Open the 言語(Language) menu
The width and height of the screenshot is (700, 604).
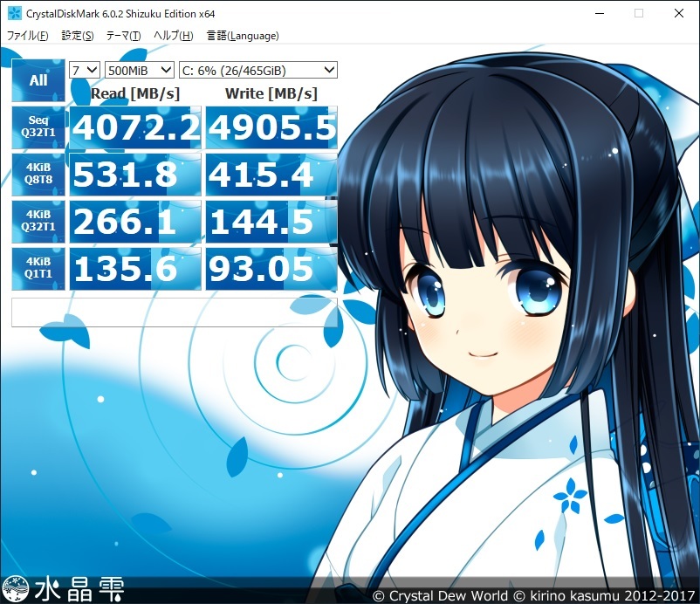(243, 36)
